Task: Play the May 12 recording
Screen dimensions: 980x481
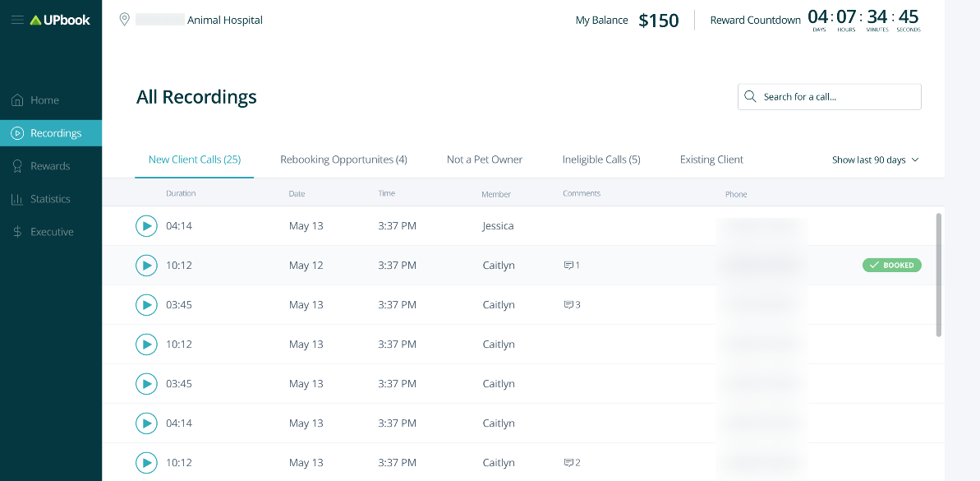Action: point(146,266)
